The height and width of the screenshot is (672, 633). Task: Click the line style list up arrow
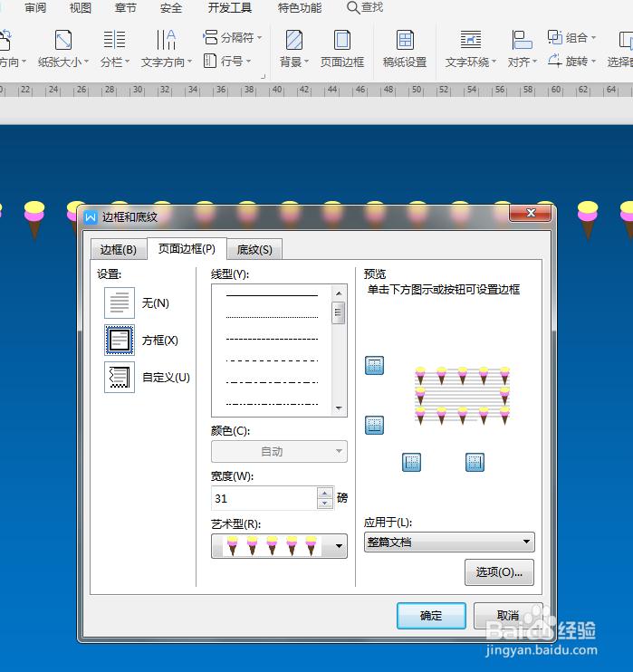coord(339,293)
